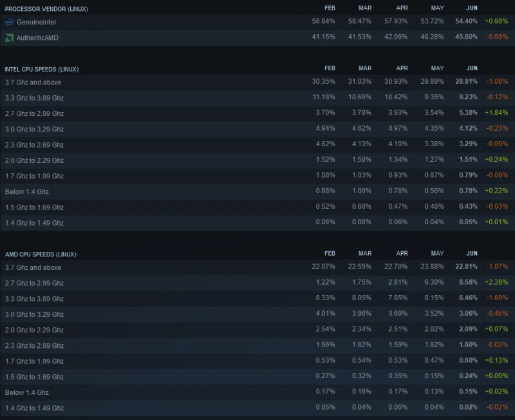Click the Processor Vendor (Linux) heading
Image resolution: width=515 pixels, height=420 pixels.
(x=46, y=9)
